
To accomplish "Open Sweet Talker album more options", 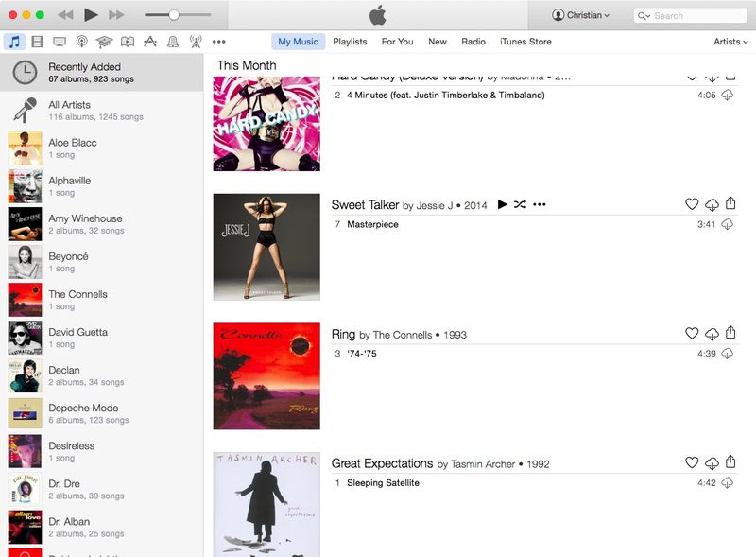I will coord(539,204).
